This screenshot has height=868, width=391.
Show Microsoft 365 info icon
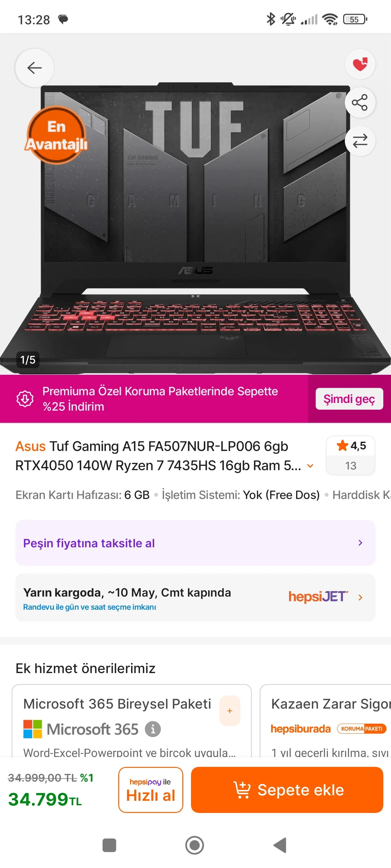point(153,729)
